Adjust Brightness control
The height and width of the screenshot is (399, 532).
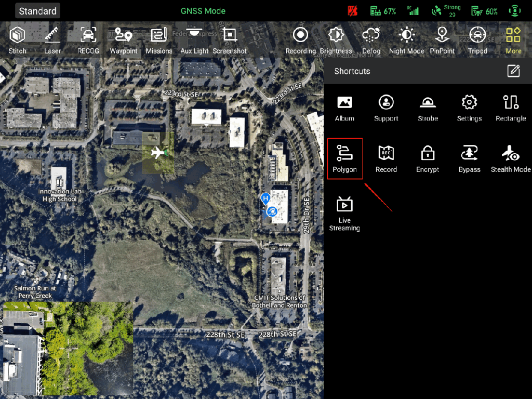(336, 41)
